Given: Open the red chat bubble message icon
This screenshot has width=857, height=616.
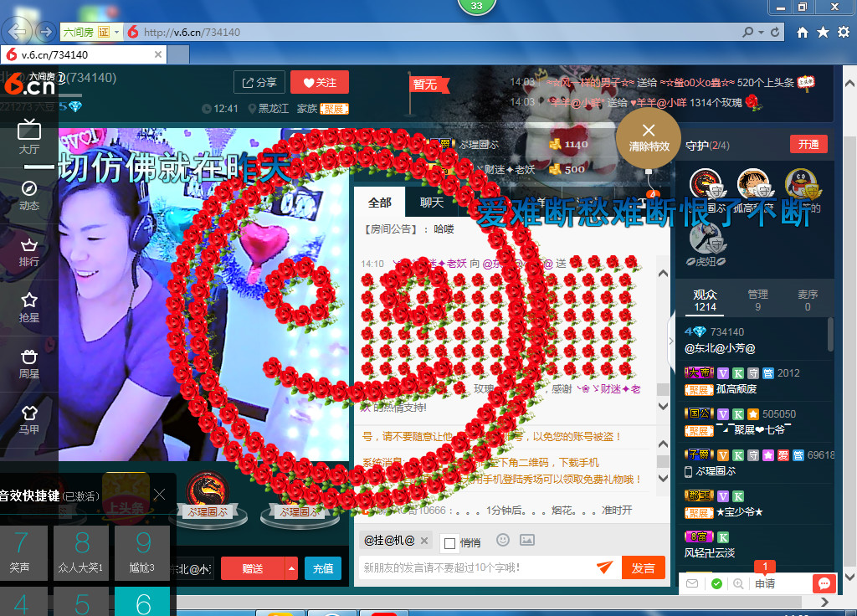Looking at the screenshot, I should click(824, 583).
